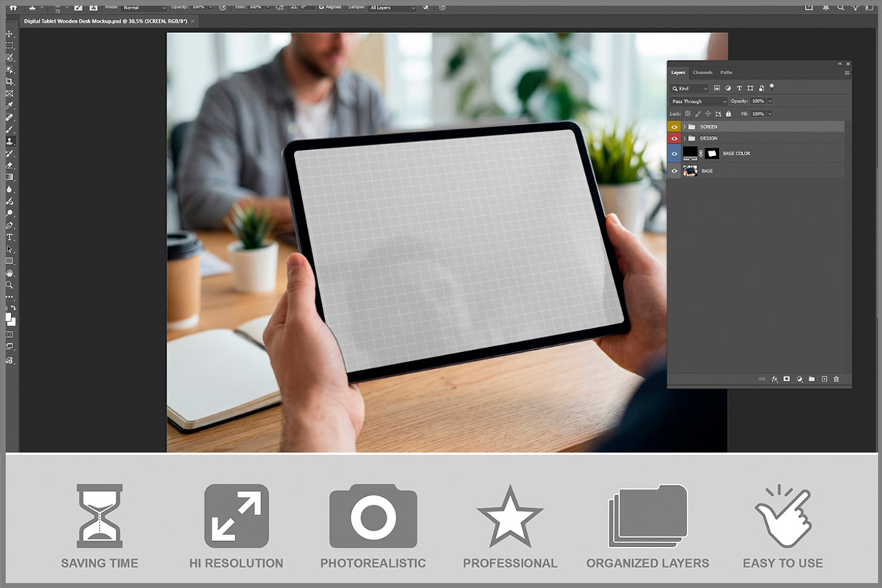The image size is (882, 588).
Task: Filter layers by adjustment layers icon
Action: (728, 88)
